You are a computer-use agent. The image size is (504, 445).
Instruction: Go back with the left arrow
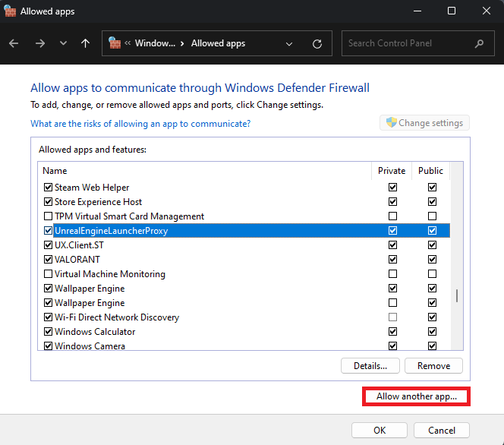tap(14, 43)
